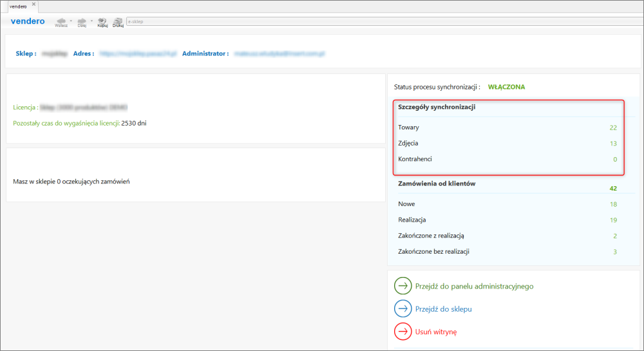Click the blue go-to-shop arrow icon
The image size is (644, 351).
[x=402, y=308]
